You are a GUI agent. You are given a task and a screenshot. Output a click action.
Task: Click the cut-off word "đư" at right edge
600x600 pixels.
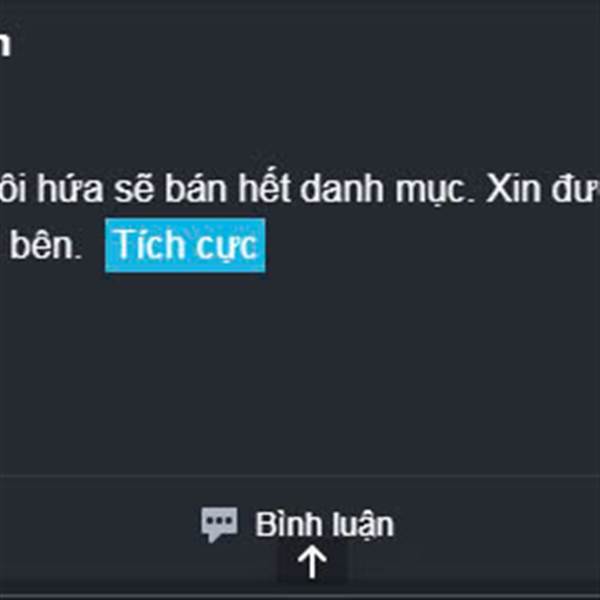(576, 189)
